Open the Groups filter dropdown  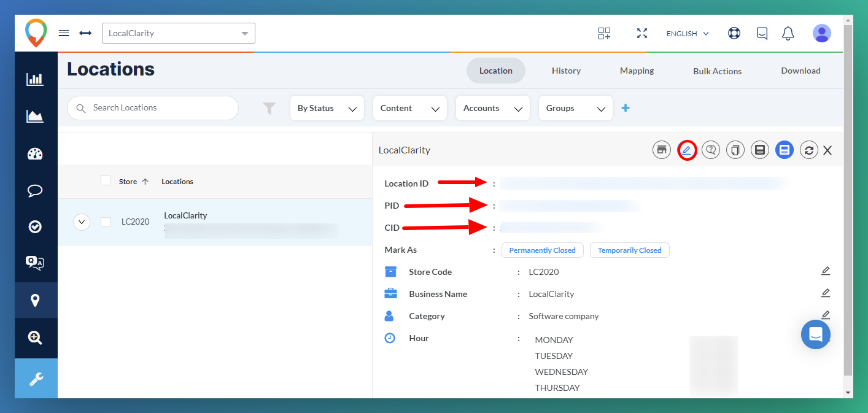[x=576, y=108]
